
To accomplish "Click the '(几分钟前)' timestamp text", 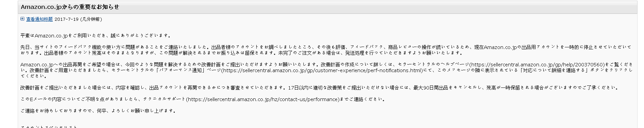I will tap(91, 19).
